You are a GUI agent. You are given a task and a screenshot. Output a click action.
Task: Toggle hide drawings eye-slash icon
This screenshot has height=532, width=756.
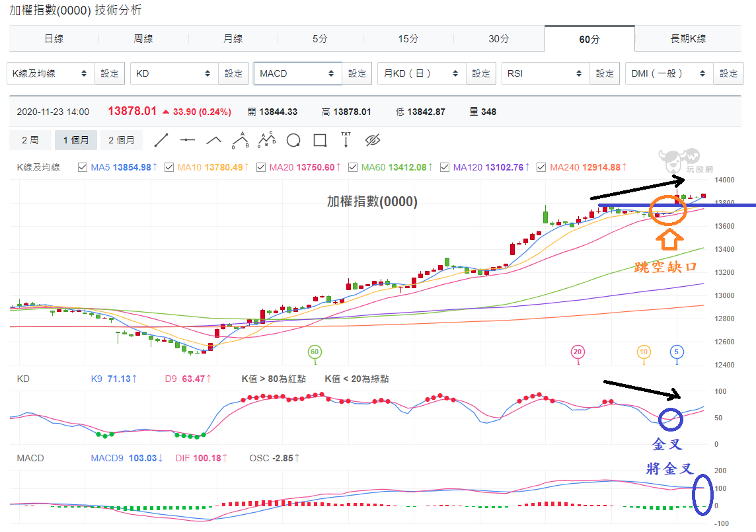(372, 140)
